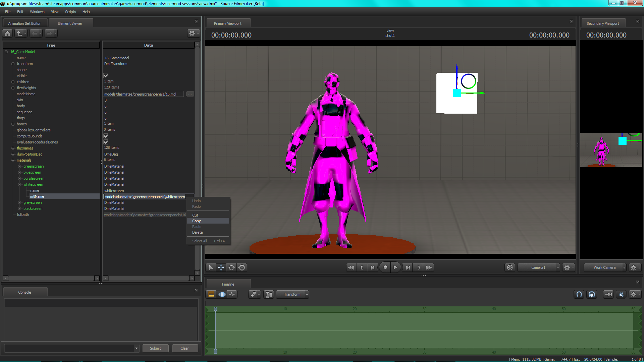
Task: Select the rotate manipulator tool
Action: tap(231, 267)
